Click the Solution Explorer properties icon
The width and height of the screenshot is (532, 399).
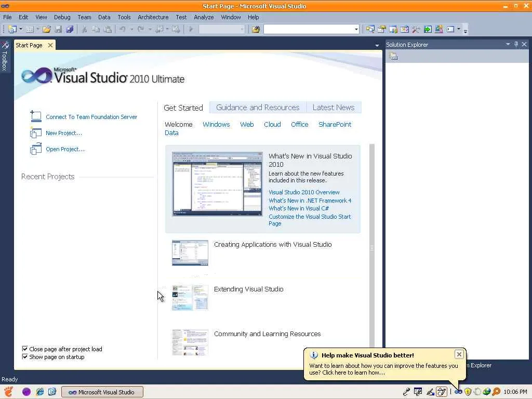click(393, 56)
